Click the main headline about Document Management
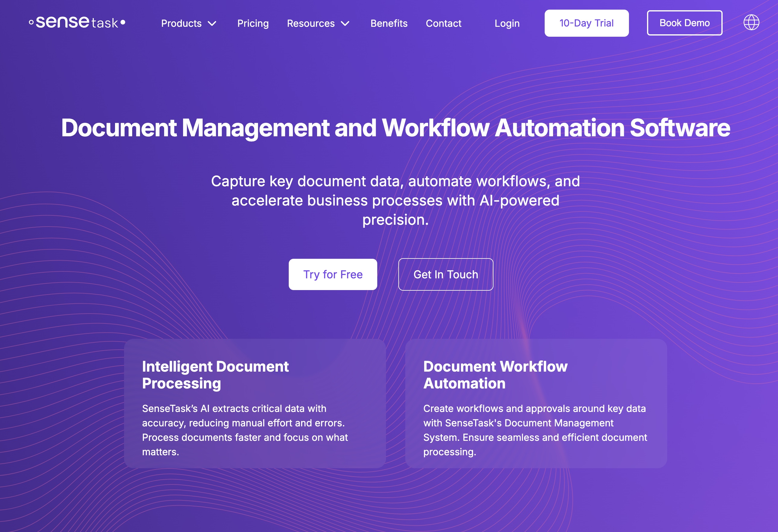The width and height of the screenshot is (778, 532). (395, 128)
